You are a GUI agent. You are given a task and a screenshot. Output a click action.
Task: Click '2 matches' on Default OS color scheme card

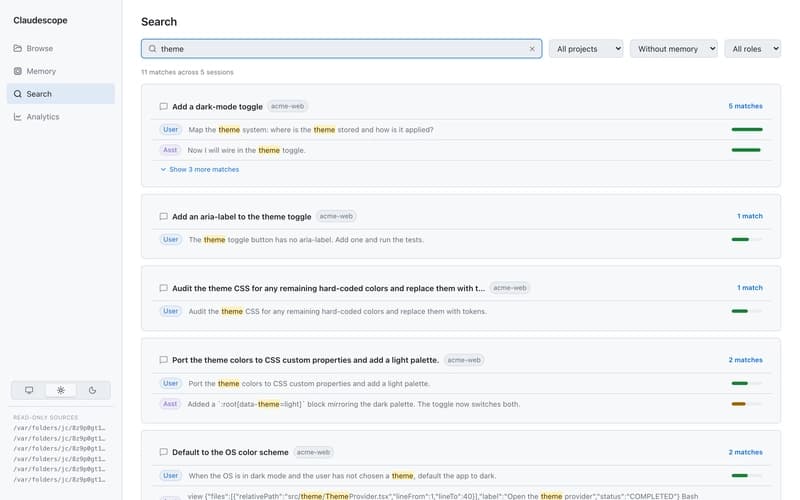[745, 453]
